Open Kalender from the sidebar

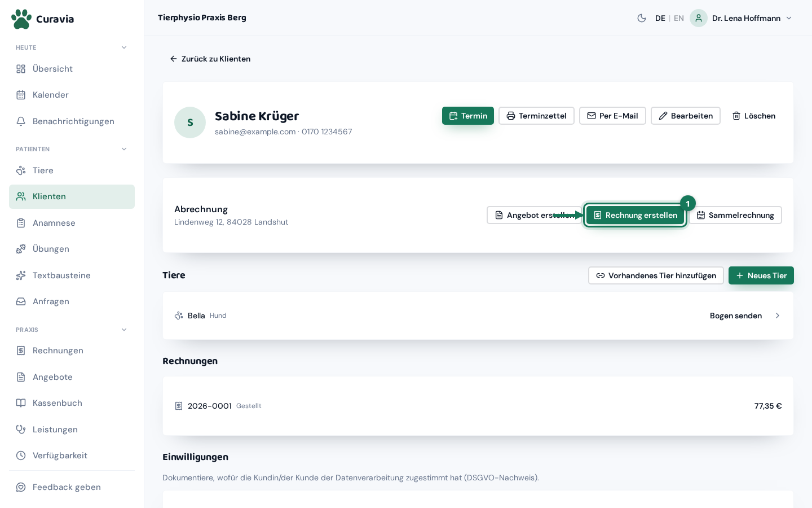click(72, 95)
